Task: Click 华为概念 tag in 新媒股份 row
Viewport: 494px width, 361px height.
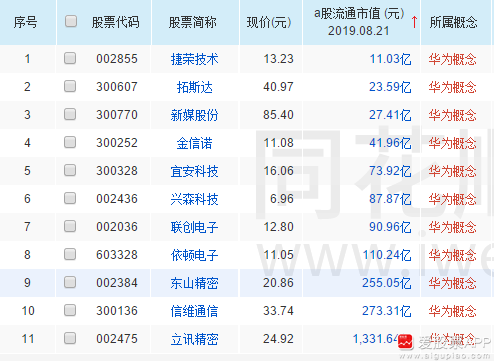Action: click(x=452, y=115)
